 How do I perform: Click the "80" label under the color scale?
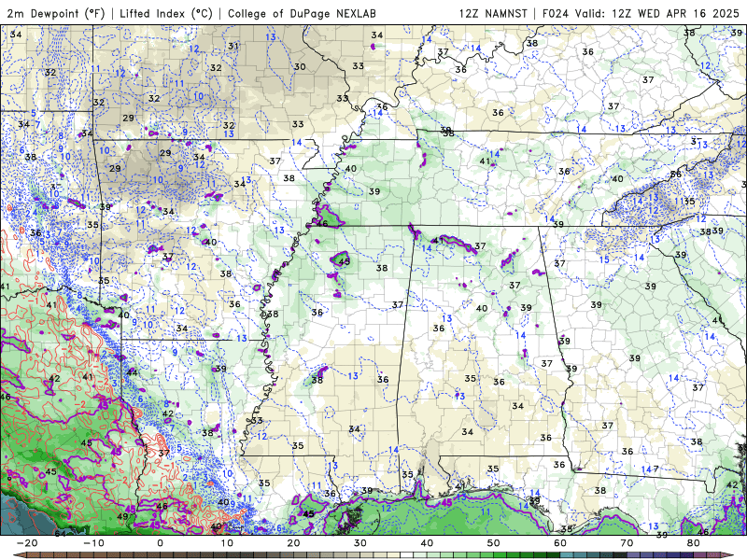(x=694, y=543)
